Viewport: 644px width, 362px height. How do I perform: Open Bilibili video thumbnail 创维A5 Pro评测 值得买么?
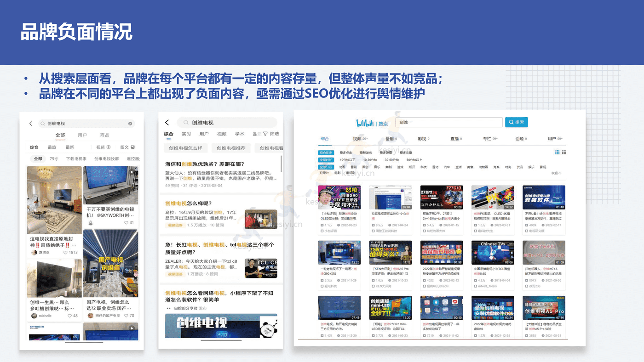coord(391,253)
